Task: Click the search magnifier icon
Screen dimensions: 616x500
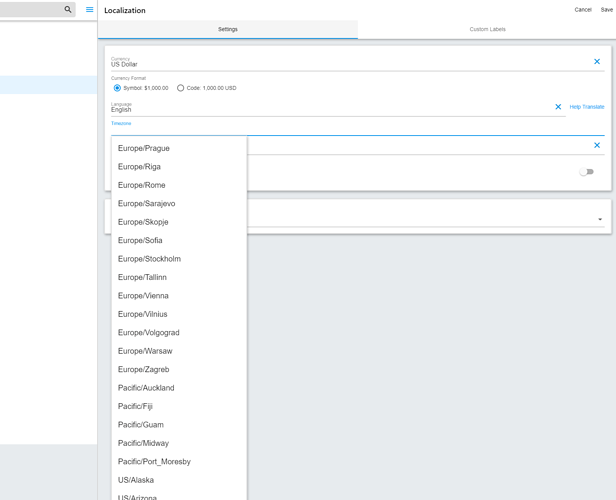Action: coord(68,9)
